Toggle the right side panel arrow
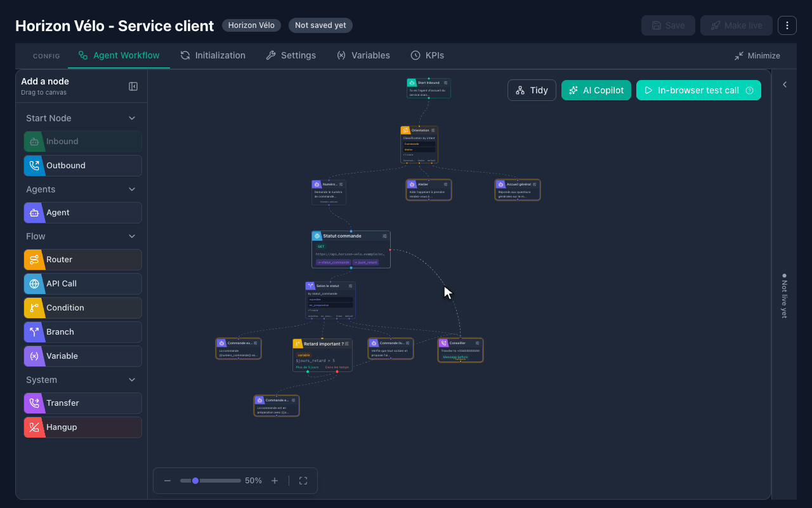This screenshot has width=812, height=508. 785,84
